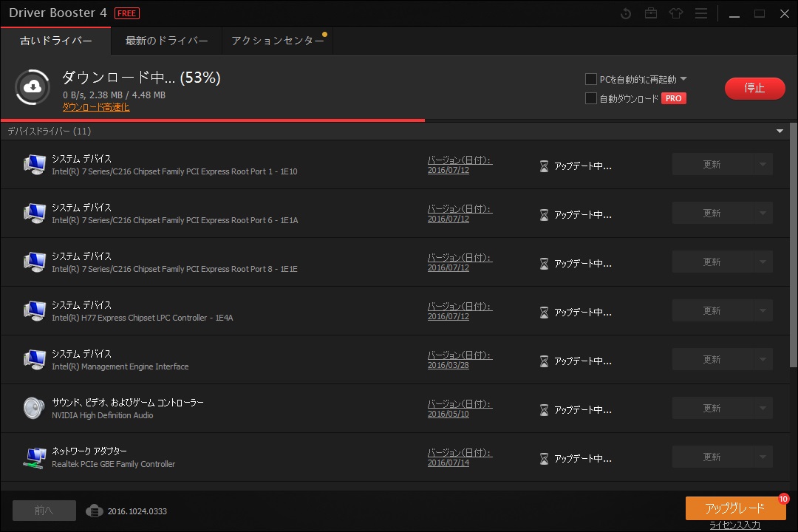798x532 pixels.
Task: Open the rescue/restore icon in title bar
Action: tap(626, 14)
